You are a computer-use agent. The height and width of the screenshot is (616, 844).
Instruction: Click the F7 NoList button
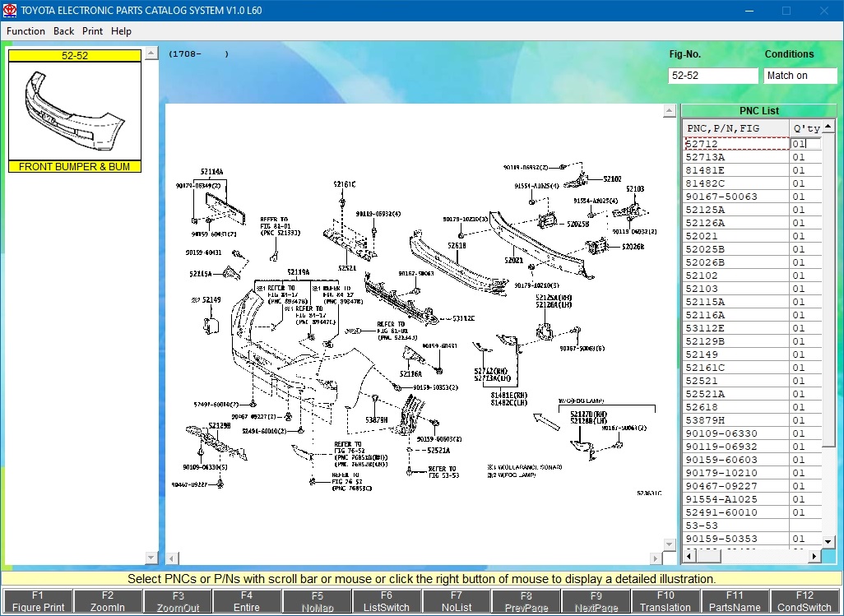click(x=457, y=601)
